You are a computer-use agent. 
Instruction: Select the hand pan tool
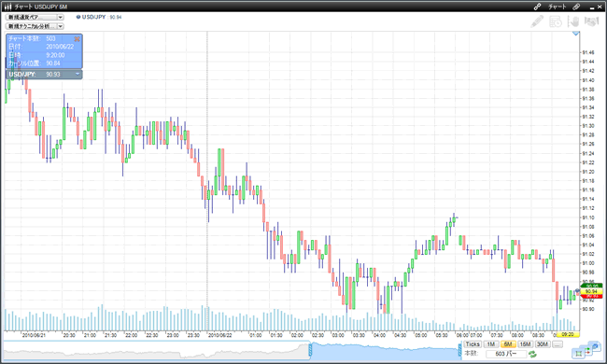(x=573, y=21)
